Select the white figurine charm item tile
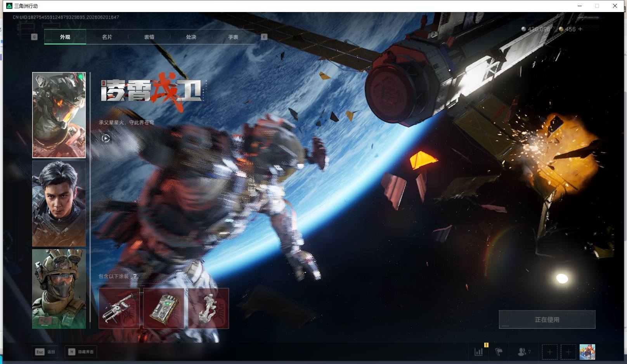The image size is (627, 364). tap(208, 308)
